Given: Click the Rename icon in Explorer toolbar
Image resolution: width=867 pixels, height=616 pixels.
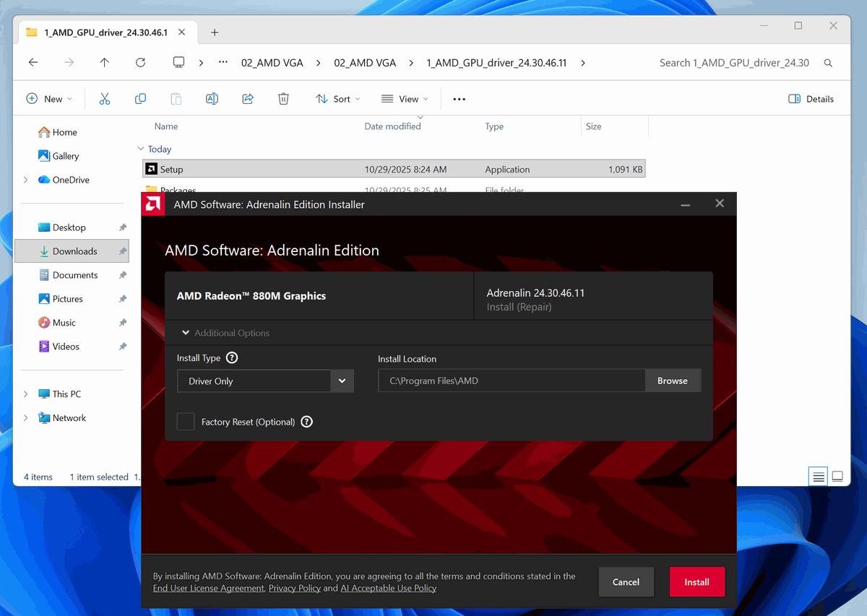Looking at the screenshot, I should (212, 99).
